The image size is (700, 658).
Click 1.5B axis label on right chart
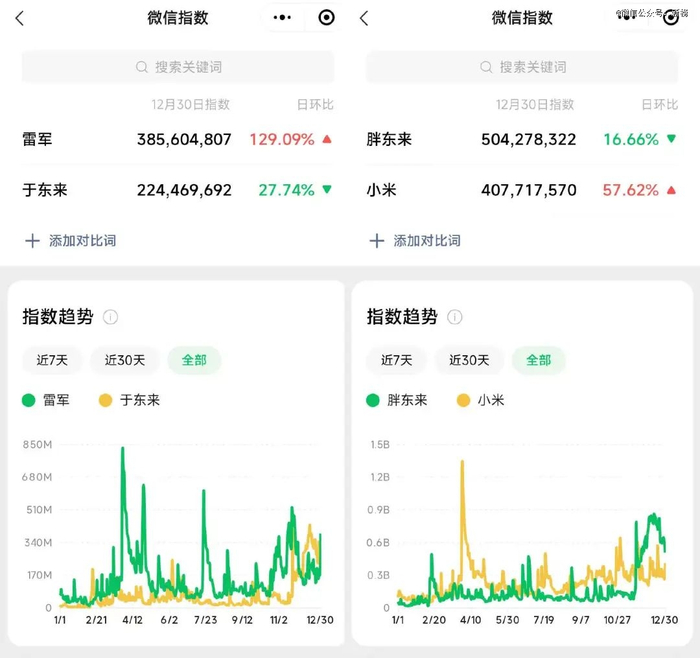tap(380, 445)
